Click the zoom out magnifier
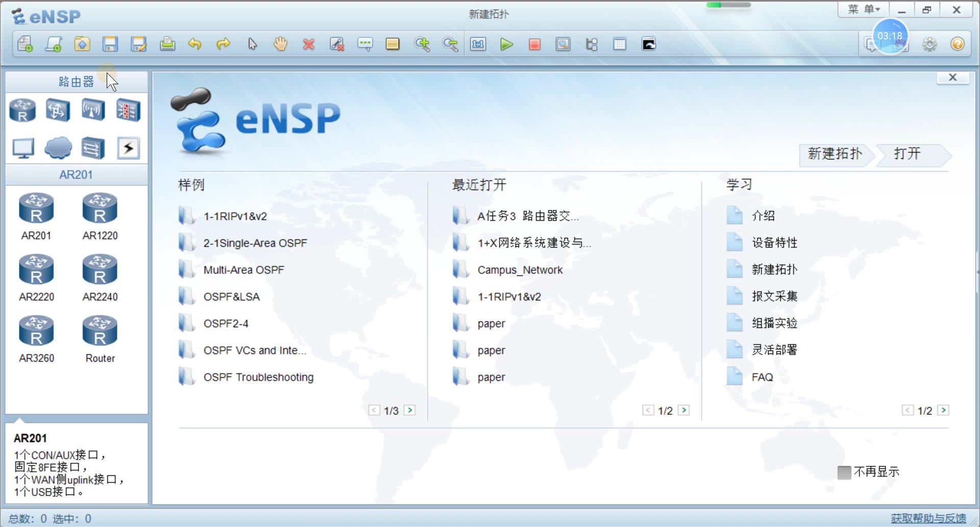 450,44
